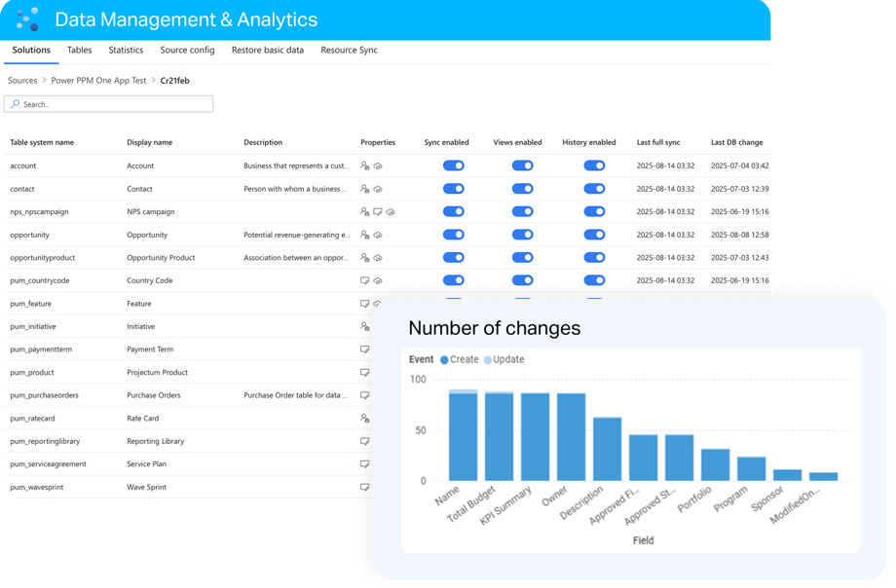
Task: Click the user-lock icon in opportunityproduct row
Action: (x=364, y=258)
